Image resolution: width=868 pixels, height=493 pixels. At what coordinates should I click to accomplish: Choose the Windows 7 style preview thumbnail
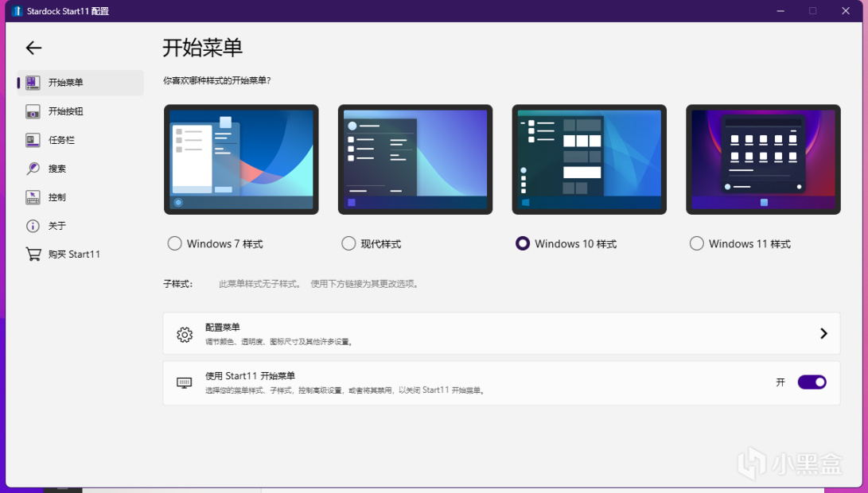tap(241, 159)
